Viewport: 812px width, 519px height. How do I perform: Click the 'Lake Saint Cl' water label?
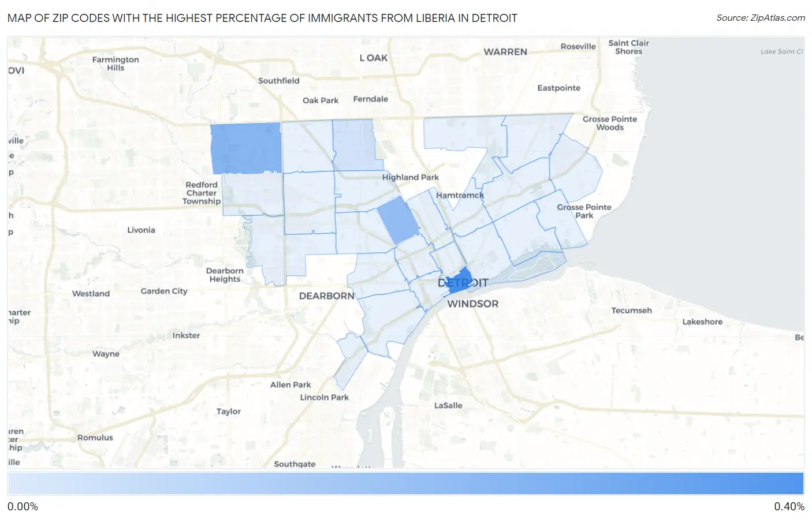click(x=781, y=51)
